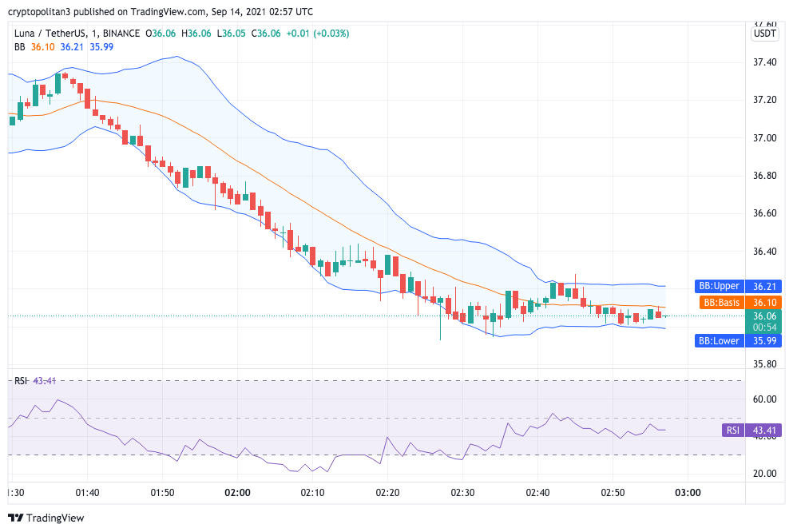Screen dimensions: 793x532
Task: Click the 36.80 price axis label
Action: tap(765, 176)
